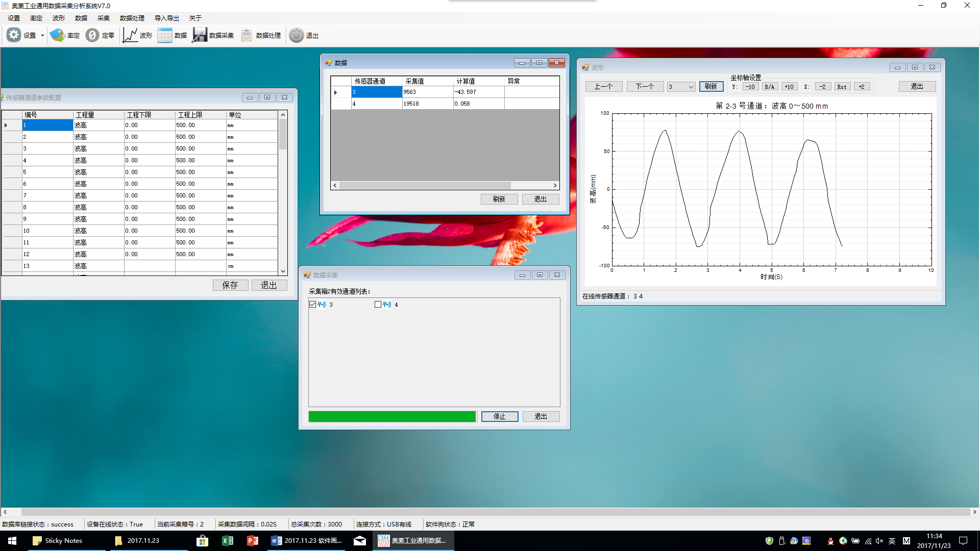The height and width of the screenshot is (551, 980).
Task: Click the Y axis -10 button
Action: (750, 87)
